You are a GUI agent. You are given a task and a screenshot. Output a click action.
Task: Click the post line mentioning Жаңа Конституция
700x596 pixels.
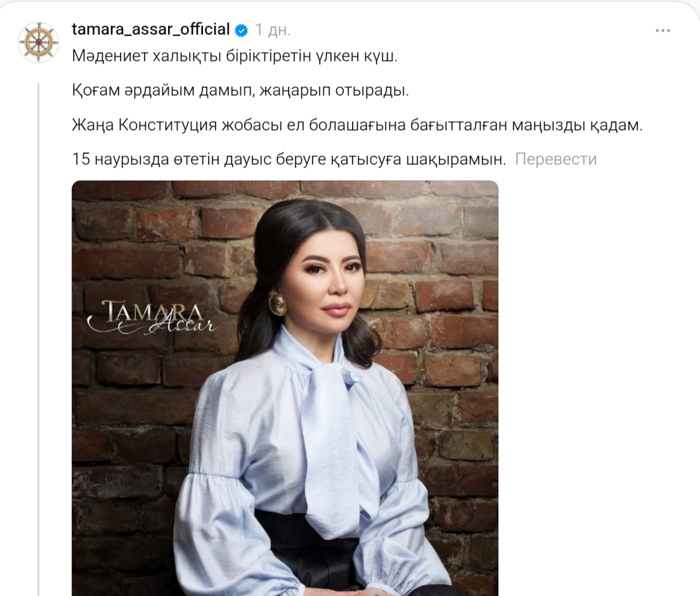pyautogui.click(x=357, y=126)
